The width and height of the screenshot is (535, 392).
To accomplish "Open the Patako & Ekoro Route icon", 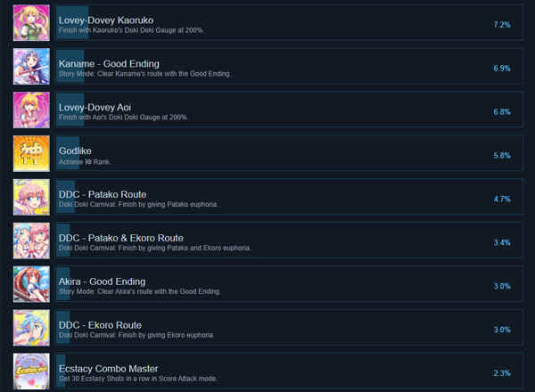I will (31, 241).
